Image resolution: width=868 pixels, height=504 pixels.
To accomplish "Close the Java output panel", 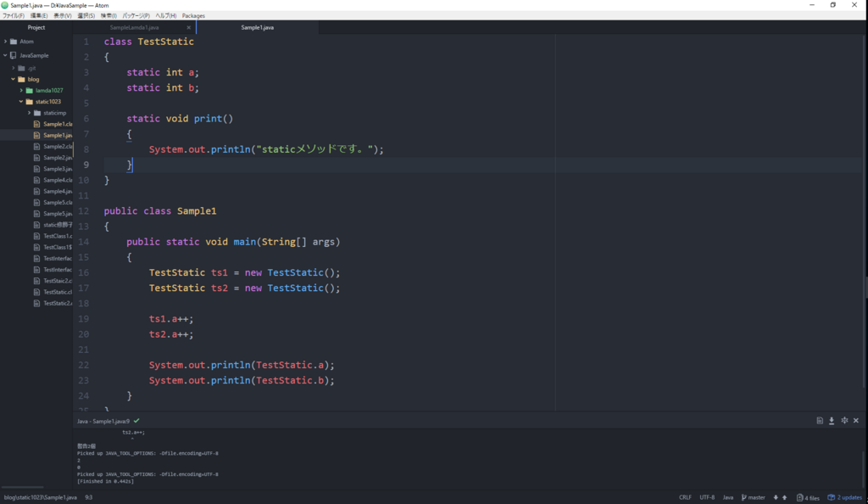I will coord(856,421).
